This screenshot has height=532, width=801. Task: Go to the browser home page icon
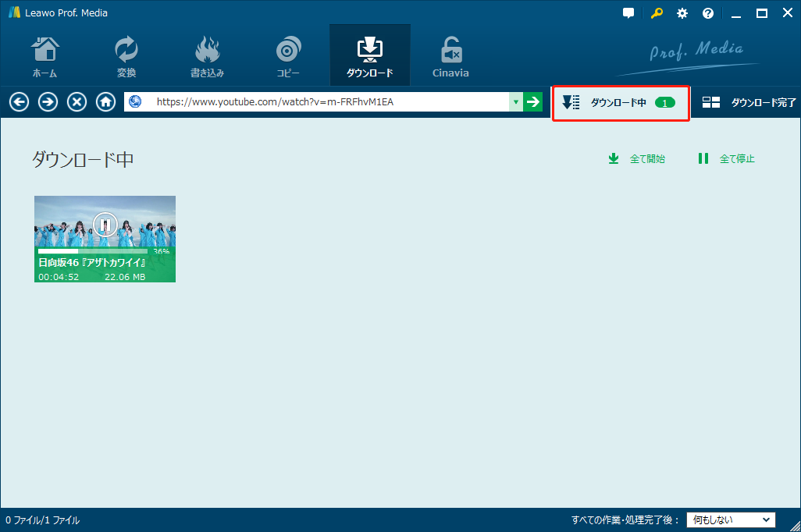click(x=105, y=102)
